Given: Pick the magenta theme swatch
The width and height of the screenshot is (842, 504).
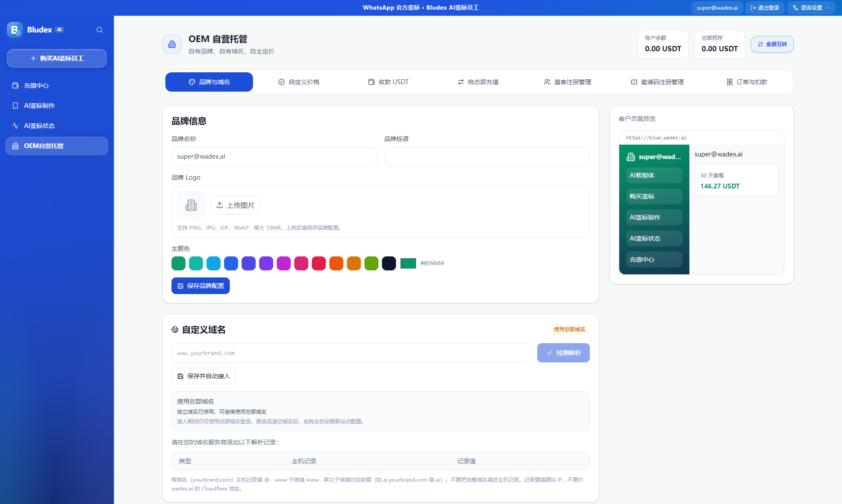Looking at the screenshot, I should (284, 263).
